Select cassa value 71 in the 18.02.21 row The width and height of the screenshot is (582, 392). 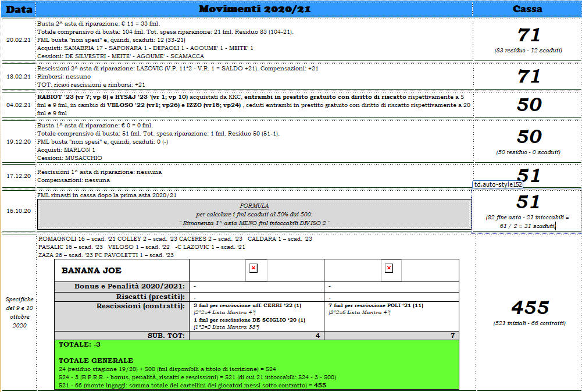pyautogui.click(x=529, y=76)
